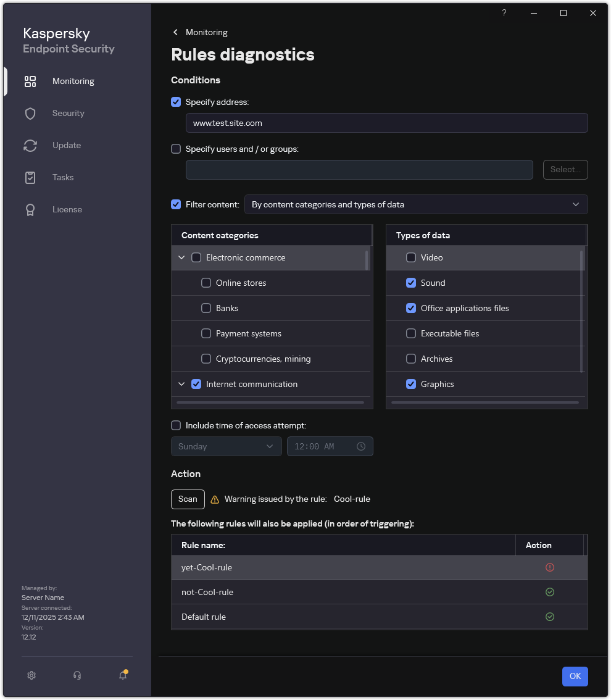The image size is (611, 700).
Task: Open the notifications bell icon
Action: [123, 675]
